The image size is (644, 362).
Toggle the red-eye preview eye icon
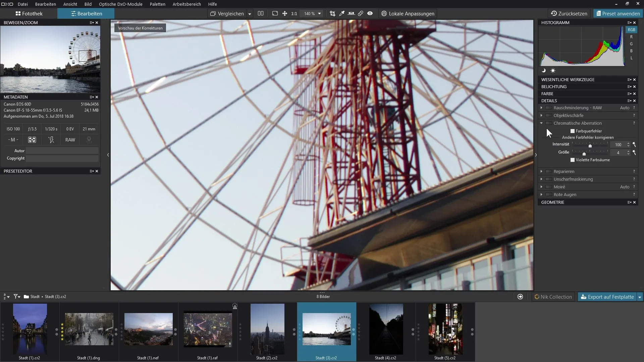click(370, 13)
